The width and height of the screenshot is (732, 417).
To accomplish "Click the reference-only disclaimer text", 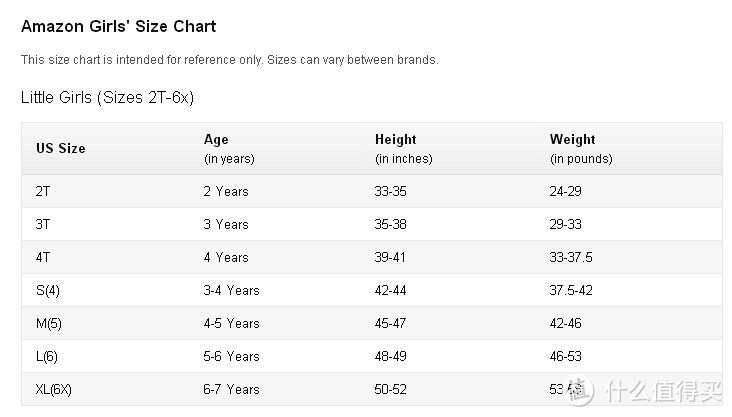I will click(x=230, y=60).
